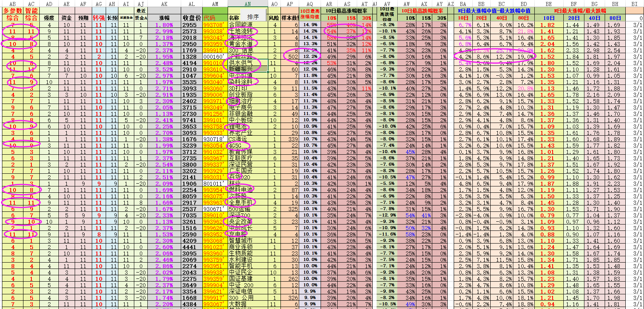The image size is (644, 309).
Task: Click the 转强 header cell
Action: pos(99,18)
